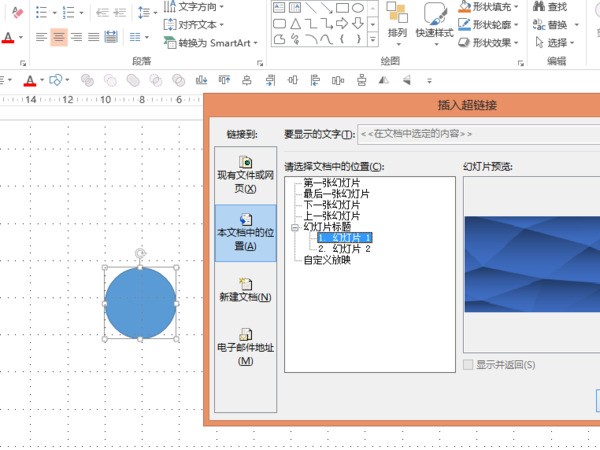
Task: Expand the 文字方向 dropdown
Action: (x=194, y=6)
